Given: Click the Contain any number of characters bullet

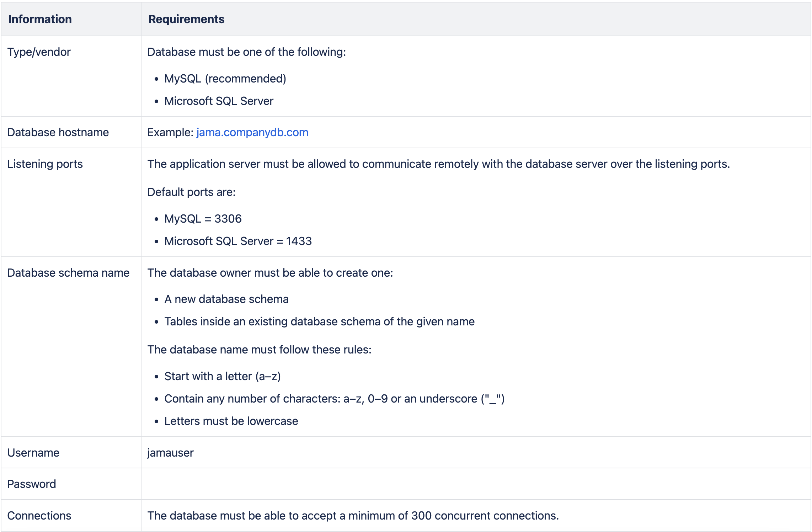Looking at the screenshot, I should coord(334,399).
